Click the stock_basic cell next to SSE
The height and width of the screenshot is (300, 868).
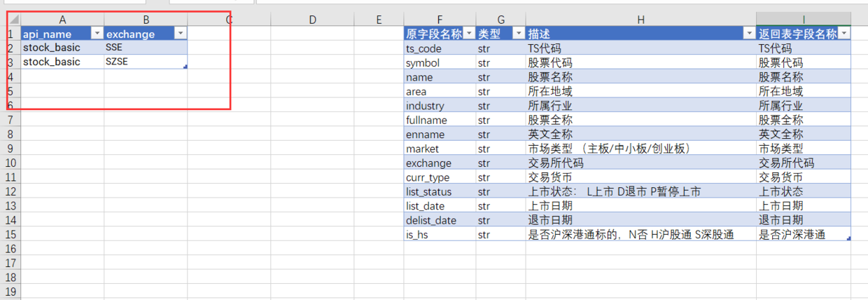click(63, 48)
